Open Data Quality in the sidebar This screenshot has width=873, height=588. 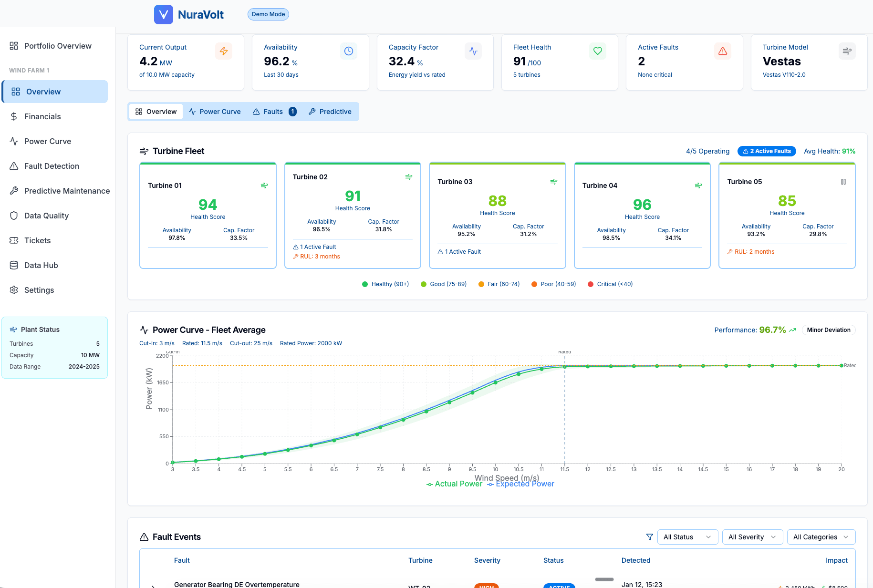(x=55, y=216)
